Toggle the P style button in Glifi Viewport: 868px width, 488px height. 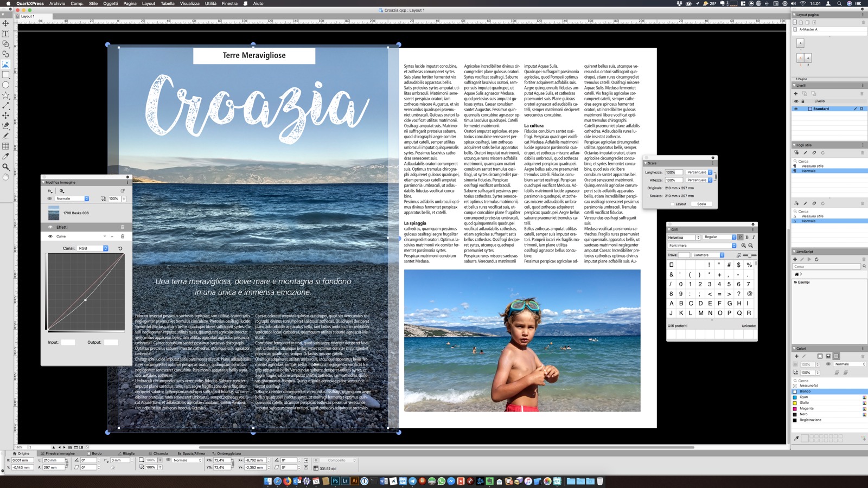(x=741, y=237)
